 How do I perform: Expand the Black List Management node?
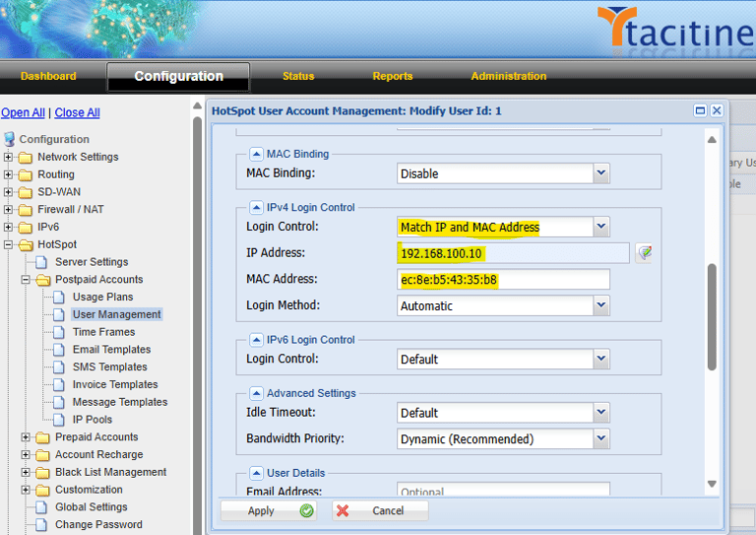coord(26,472)
